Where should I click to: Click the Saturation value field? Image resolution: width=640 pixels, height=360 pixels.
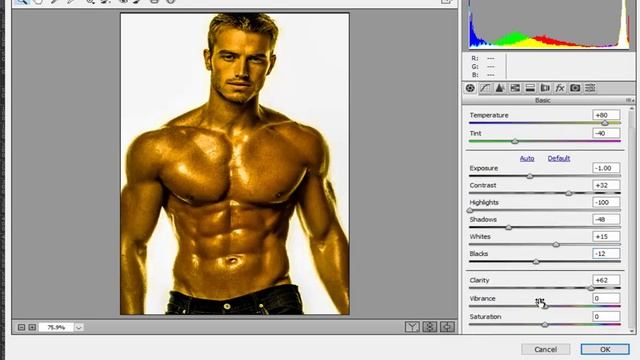click(x=606, y=316)
